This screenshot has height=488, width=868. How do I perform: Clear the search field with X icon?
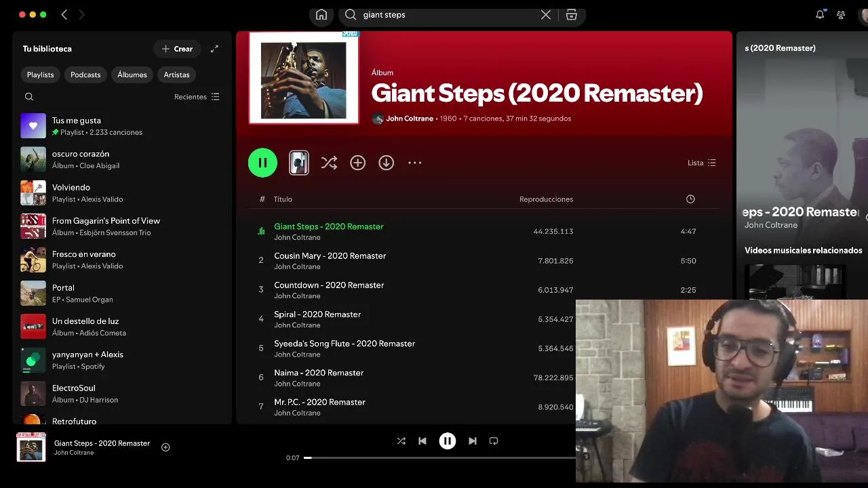pyautogui.click(x=545, y=15)
